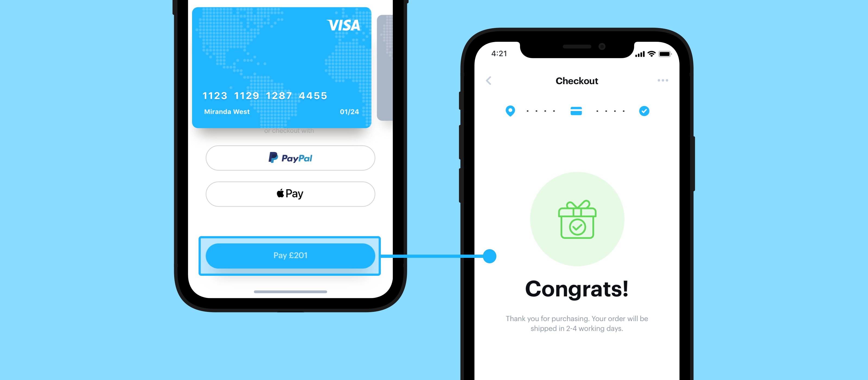
Task: Click the Apple Pay option icon
Action: tap(277, 193)
